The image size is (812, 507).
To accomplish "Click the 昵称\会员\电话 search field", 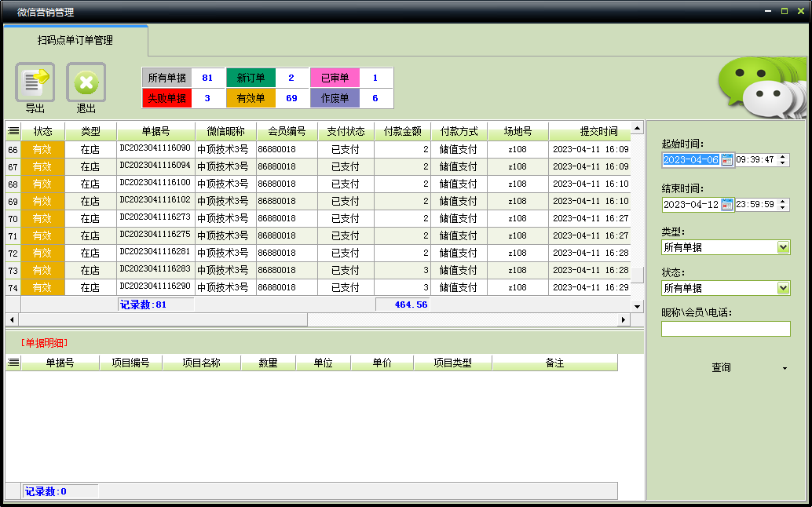I will tap(726, 329).
